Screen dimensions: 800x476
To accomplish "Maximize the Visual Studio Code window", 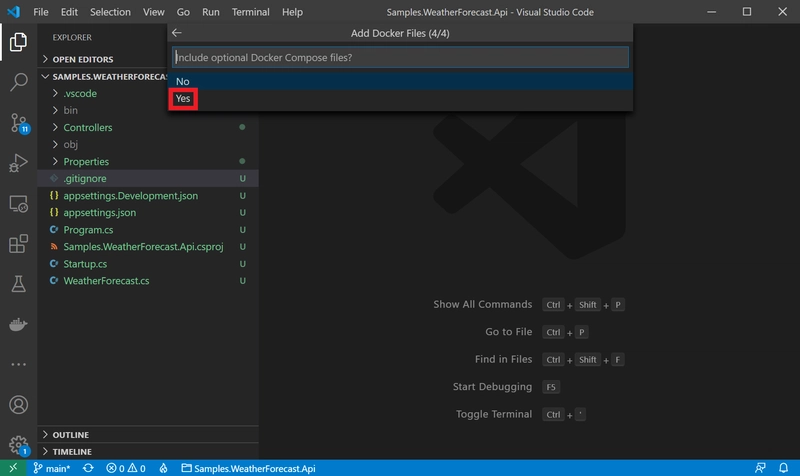I will pyautogui.click(x=747, y=12).
